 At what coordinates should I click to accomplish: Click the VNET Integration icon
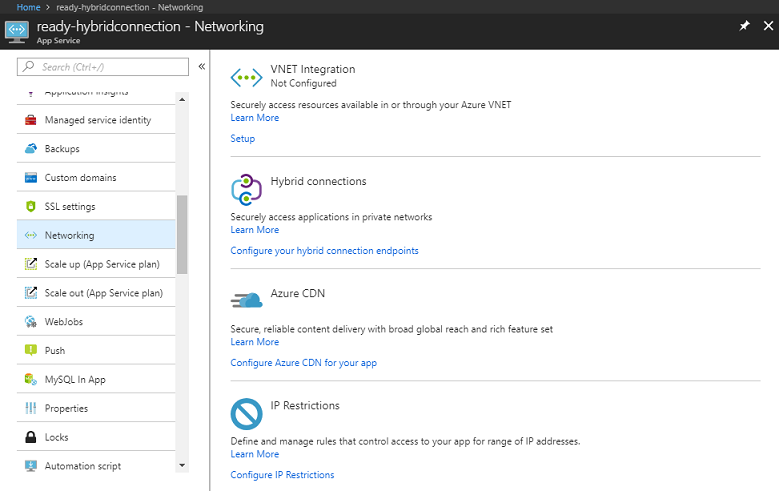click(246, 78)
